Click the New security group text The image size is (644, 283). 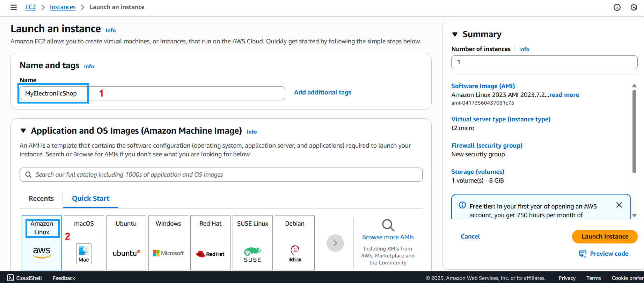[478, 154]
